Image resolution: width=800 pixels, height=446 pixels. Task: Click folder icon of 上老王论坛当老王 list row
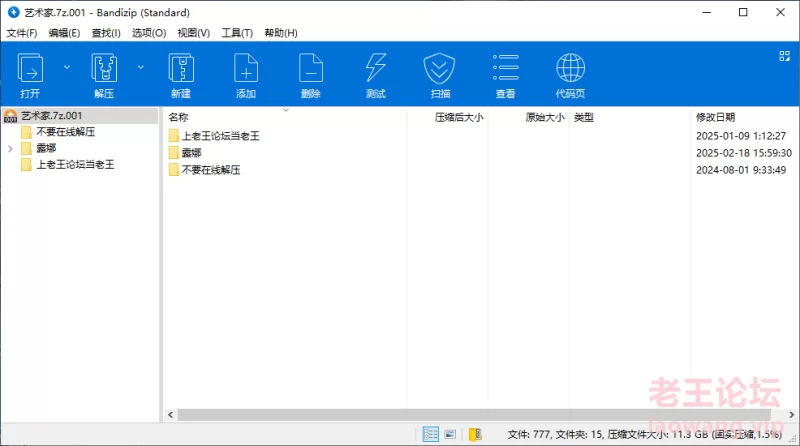[173, 136]
